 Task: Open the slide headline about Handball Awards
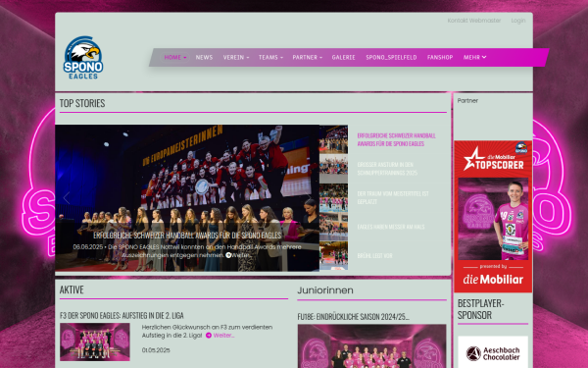pyautogui.click(x=187, y=236)
